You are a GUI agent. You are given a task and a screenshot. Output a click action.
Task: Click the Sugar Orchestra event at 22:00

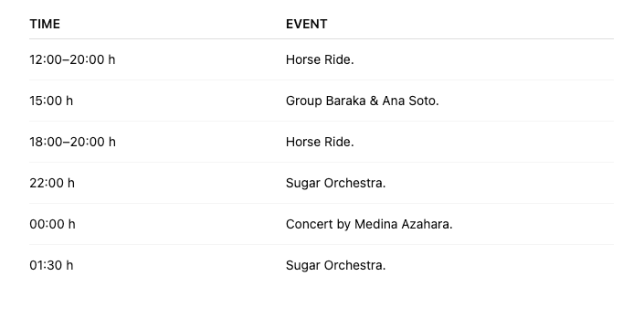[335, 183]
